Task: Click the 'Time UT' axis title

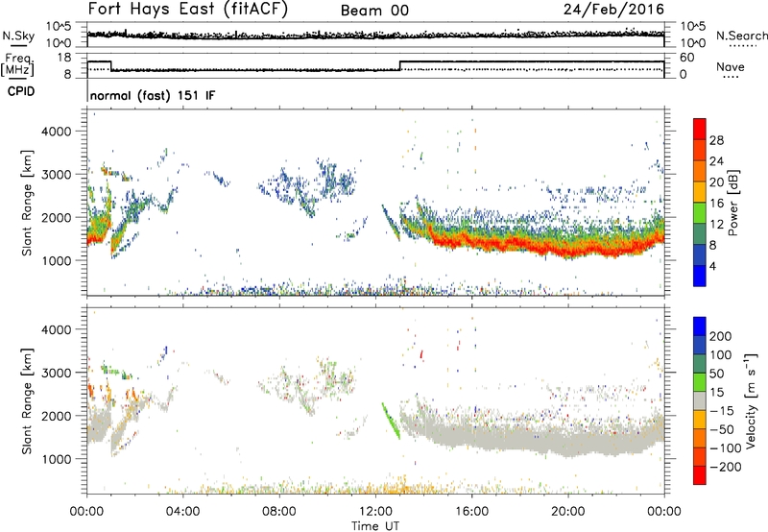Action: click(x=375, y=526)
